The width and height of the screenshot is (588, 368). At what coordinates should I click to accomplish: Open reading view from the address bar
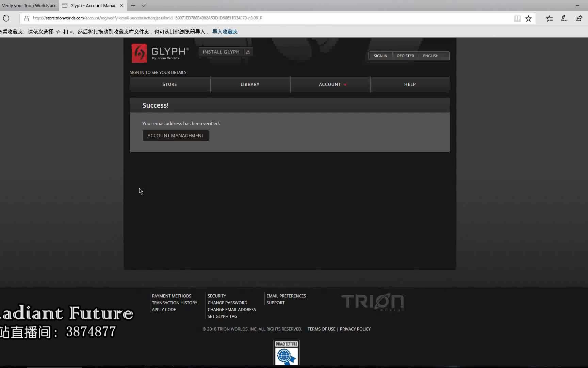[517, 18]
